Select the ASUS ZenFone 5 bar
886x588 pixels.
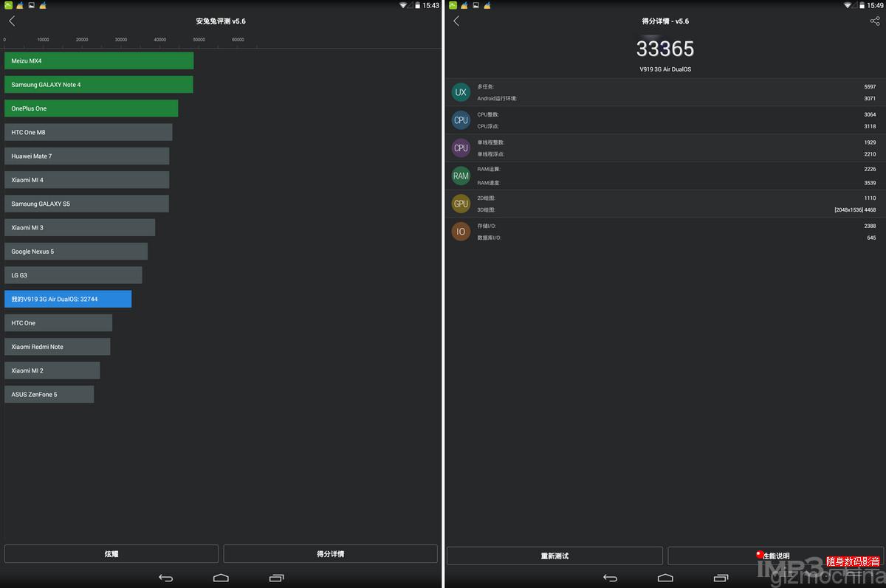(49, 394)
